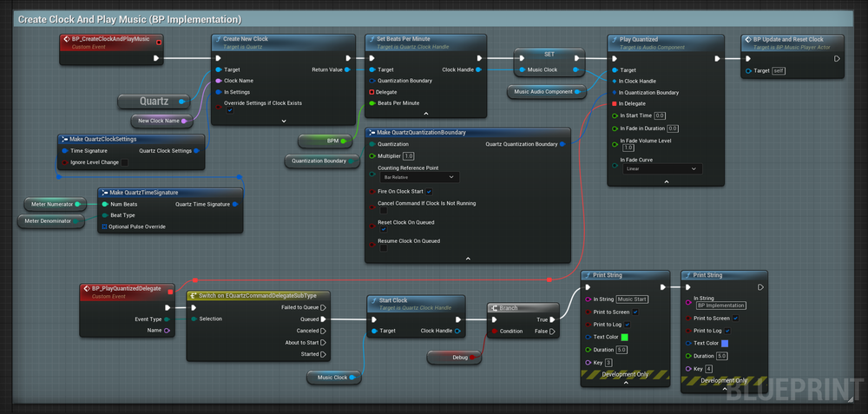Screen dimensions: 868x414
Task: Click the About to Start exec pin
Action: [x=323, y=343]
